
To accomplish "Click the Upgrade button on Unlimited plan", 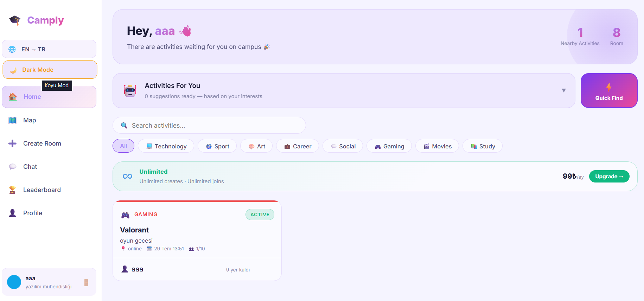I will pos(609,176).
